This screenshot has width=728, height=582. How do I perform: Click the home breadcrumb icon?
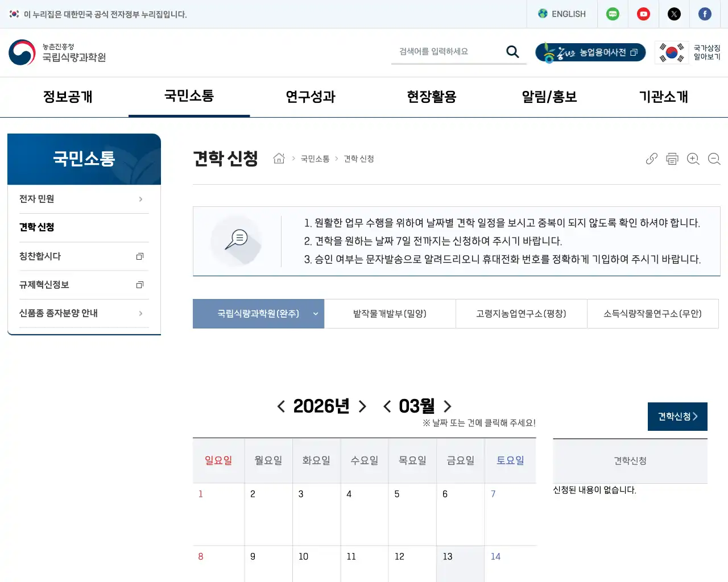279,159
